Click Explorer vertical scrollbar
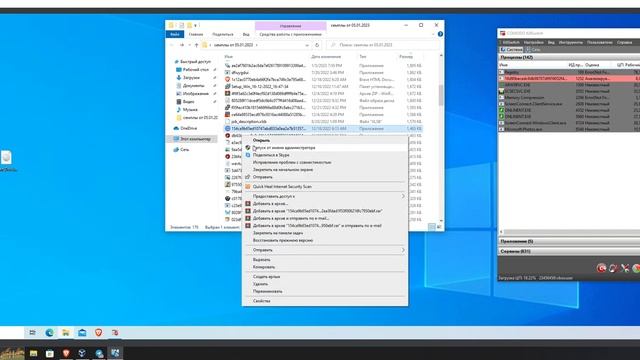 441,95
